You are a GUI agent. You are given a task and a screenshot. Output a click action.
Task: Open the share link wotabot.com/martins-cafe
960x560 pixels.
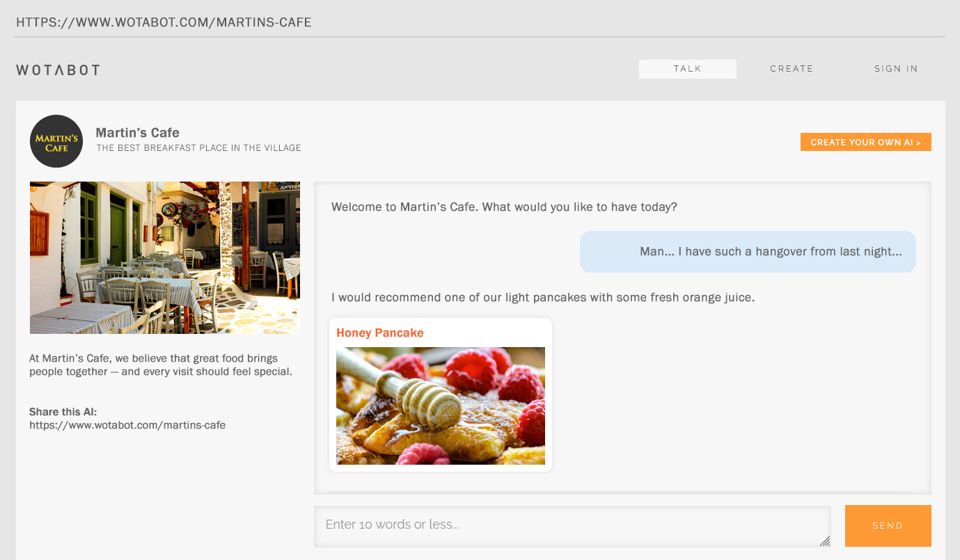127,424
